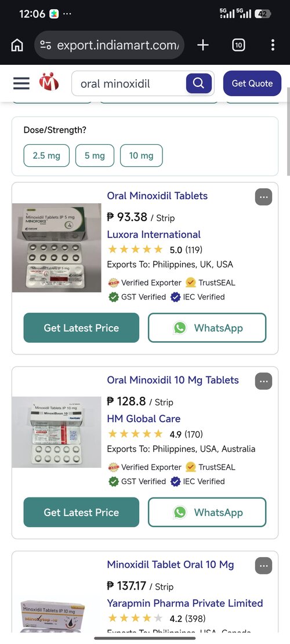
Task: Open more options on Yarapmin Pharma listing
Action: [x=264, y=566]
